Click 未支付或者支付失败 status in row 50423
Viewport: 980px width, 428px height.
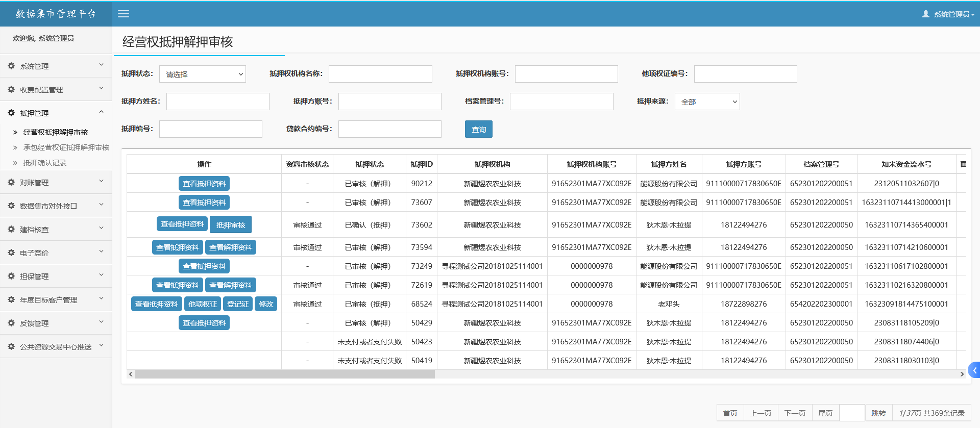click(370, 342)
